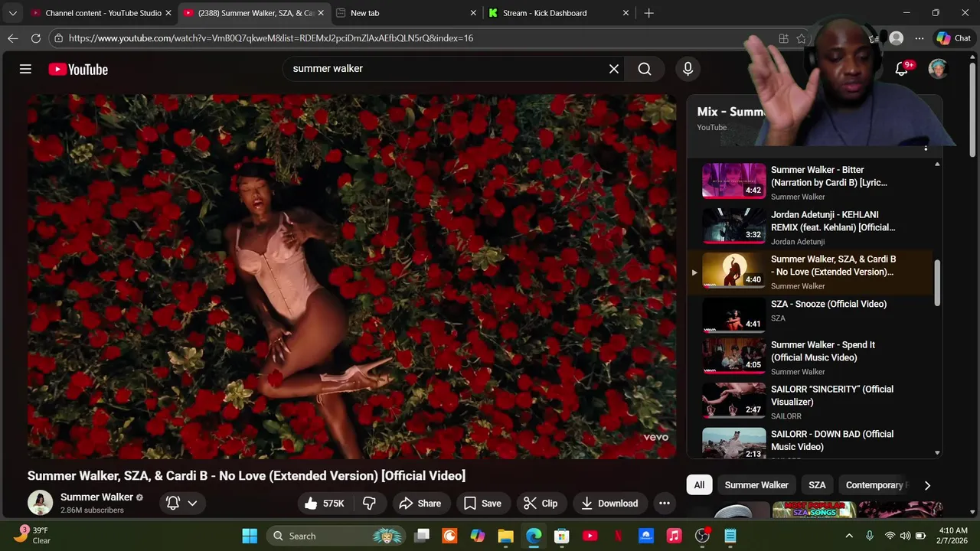Screen dimensions: 980x551
Task: Click the main video player
Action: point(352,276)
